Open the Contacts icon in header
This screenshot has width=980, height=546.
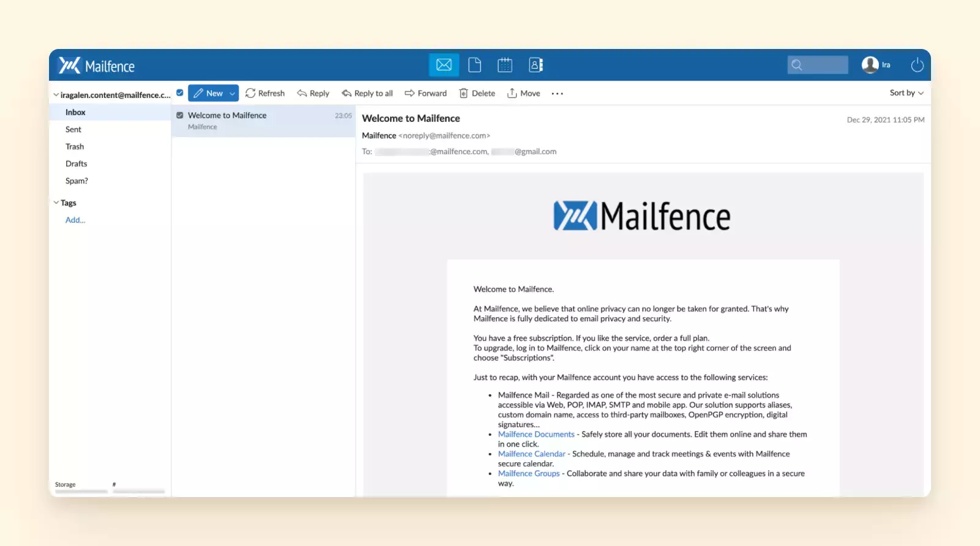click(536, 65)
